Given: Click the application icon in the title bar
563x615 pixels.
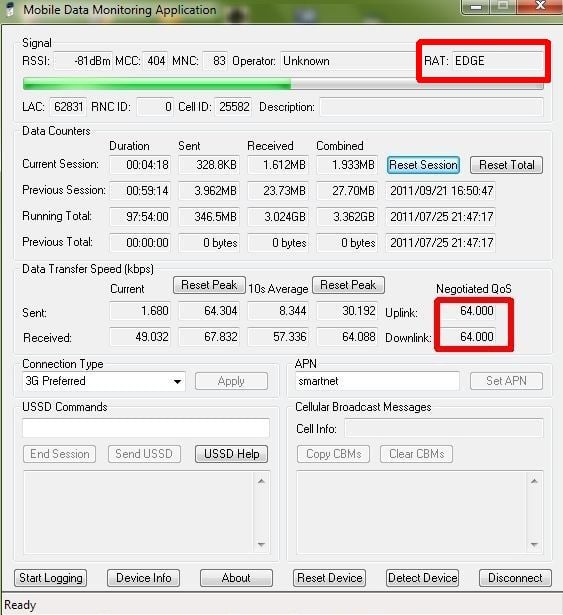Looking at the screenshot, I should point(11,9).
